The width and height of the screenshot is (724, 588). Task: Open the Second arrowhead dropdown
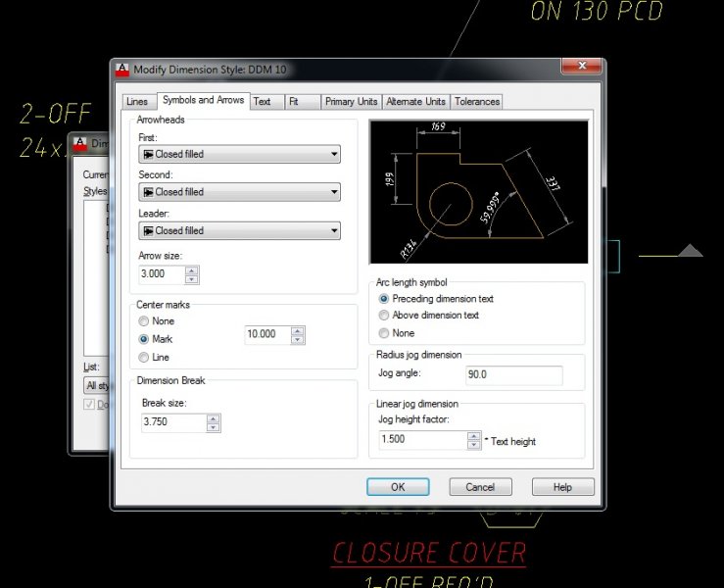point(239,192)
